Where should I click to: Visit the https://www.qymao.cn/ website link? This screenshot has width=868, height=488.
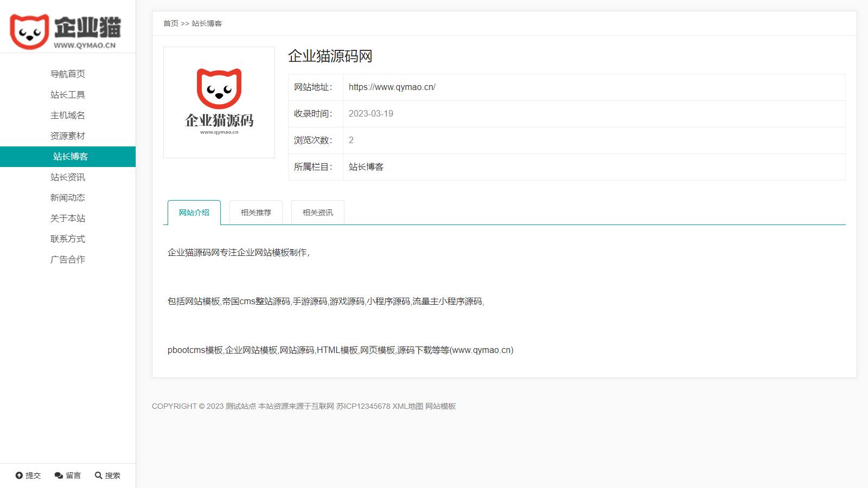[x=392, y=87]
